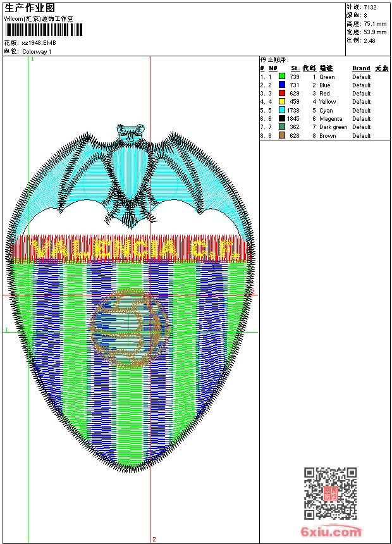Image resolution: width=392 pixels, height=544 pixels.
Task: Select the stitch count '629' for Red
Action: tap(295, 94)
